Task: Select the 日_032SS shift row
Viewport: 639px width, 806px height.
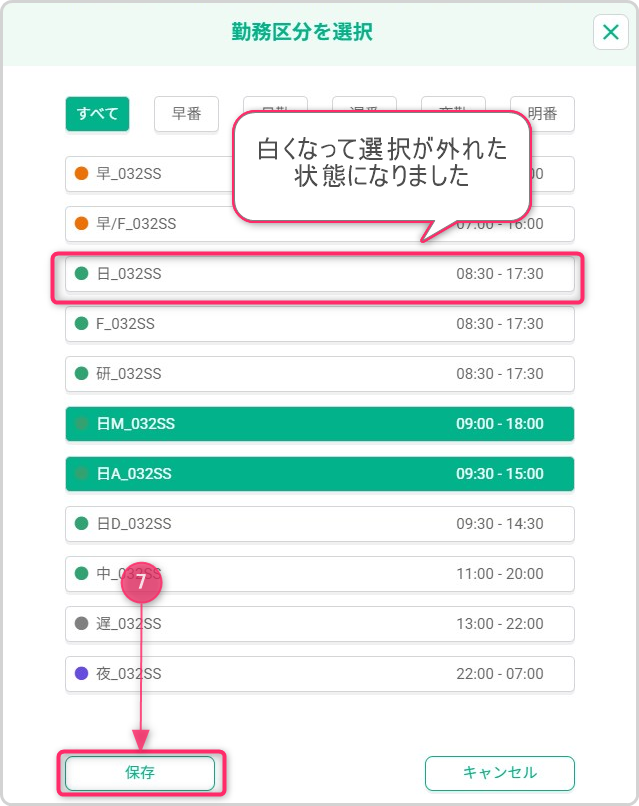Action: 320,274
